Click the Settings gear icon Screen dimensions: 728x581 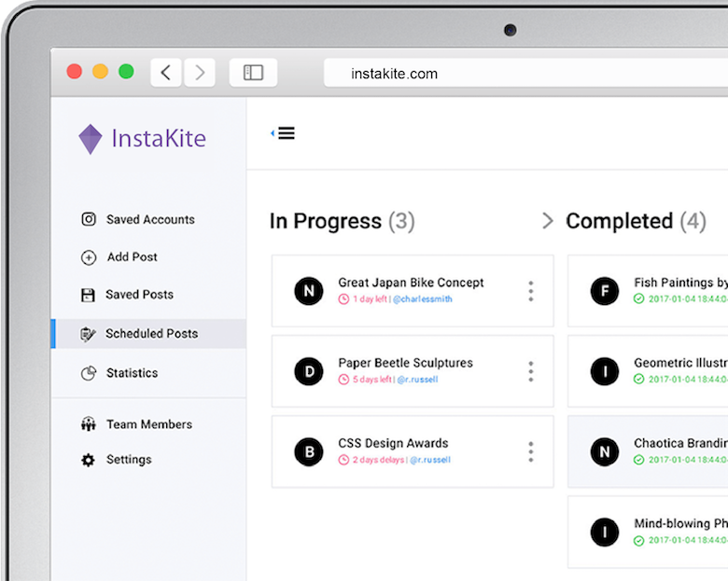pos(89,460)
